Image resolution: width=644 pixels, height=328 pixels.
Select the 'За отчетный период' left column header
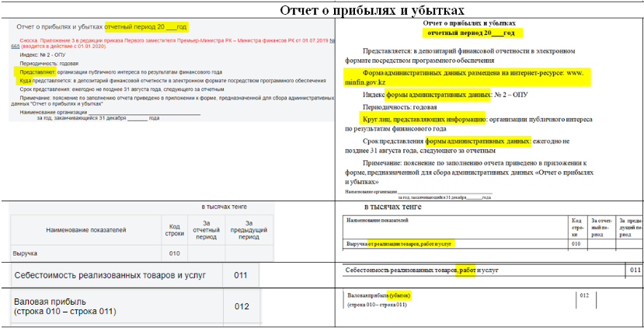[x=206, y=231]
